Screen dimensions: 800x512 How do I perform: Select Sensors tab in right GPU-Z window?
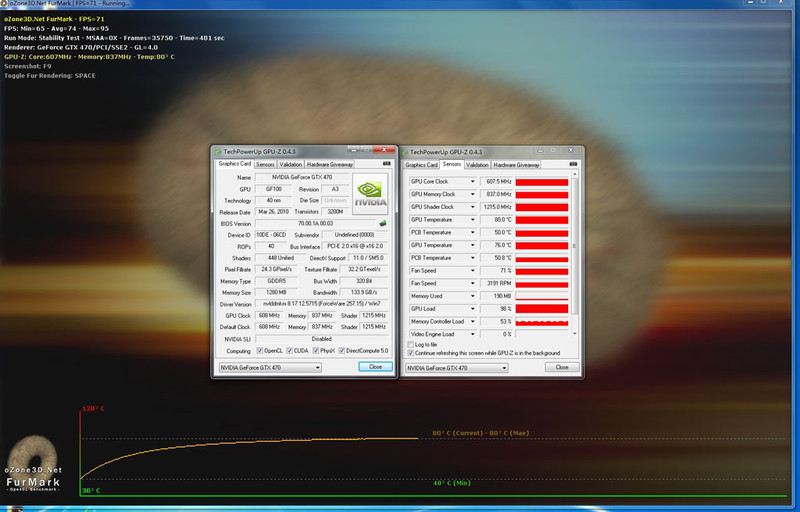point(452,164)
